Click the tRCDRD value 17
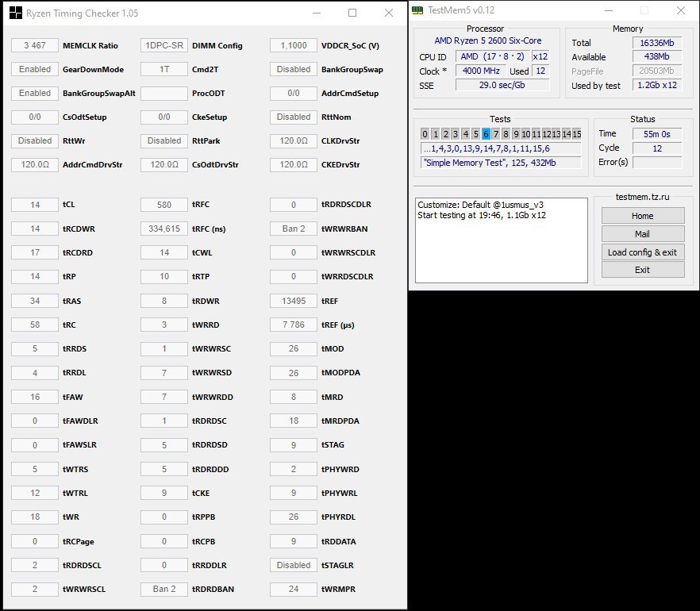This screenshot has width=700, height=611. tap(35, 252)
